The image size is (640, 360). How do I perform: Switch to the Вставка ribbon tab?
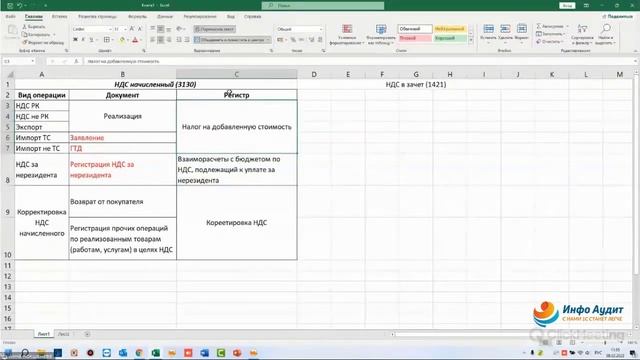(60, 17)
